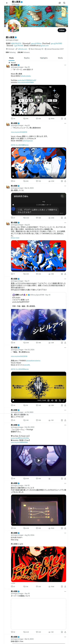Open more options on the pinned post

[x=65, y=65]
